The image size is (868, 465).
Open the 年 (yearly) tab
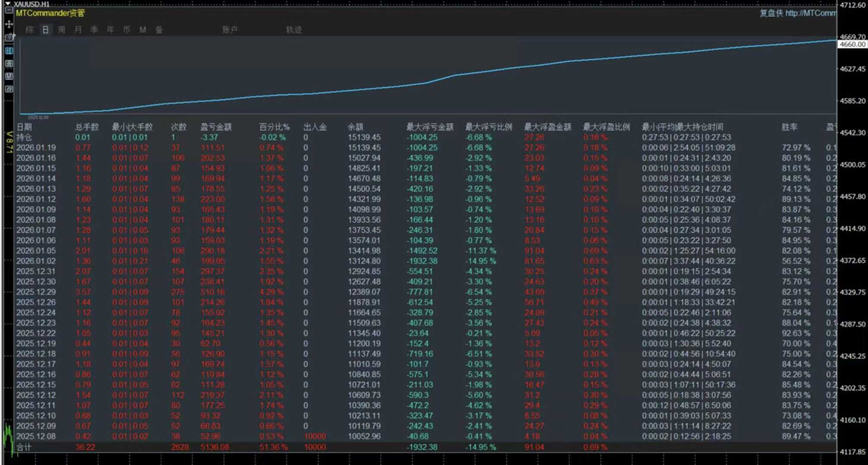110,30
